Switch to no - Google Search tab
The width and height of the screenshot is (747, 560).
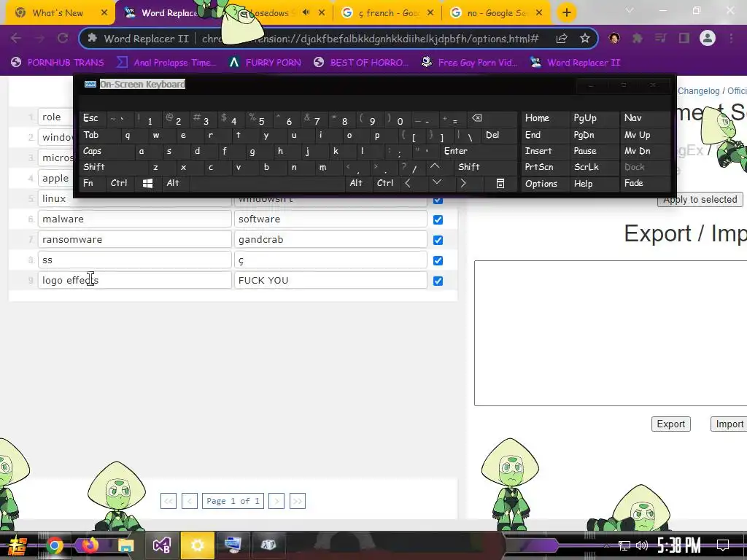click(x=496, y=13)
